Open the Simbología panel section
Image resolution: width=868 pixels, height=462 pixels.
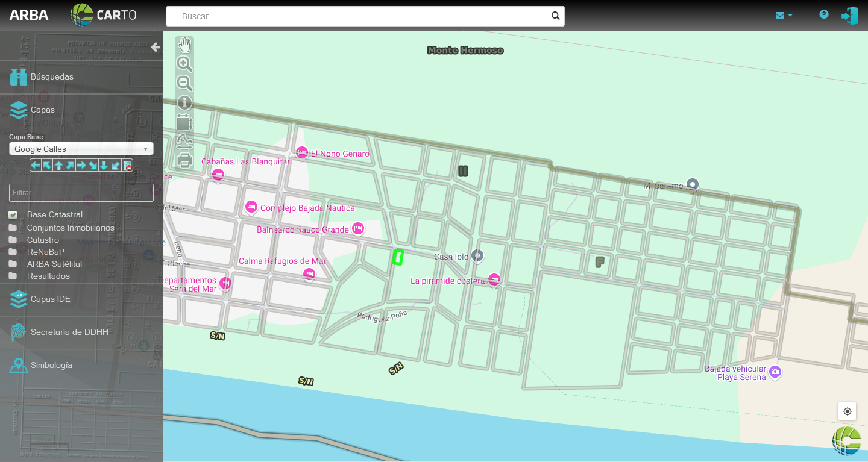pos(51,366)
